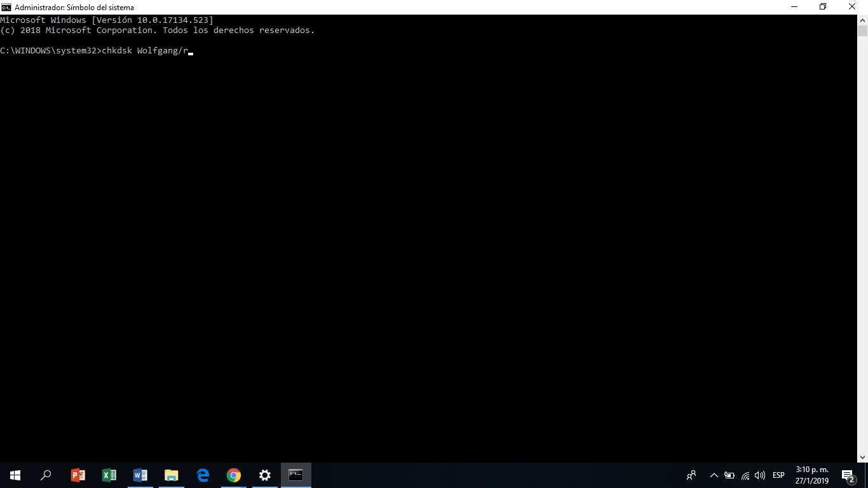
Task: Open the Command Prompt title bar system icon
Action: 6,7
